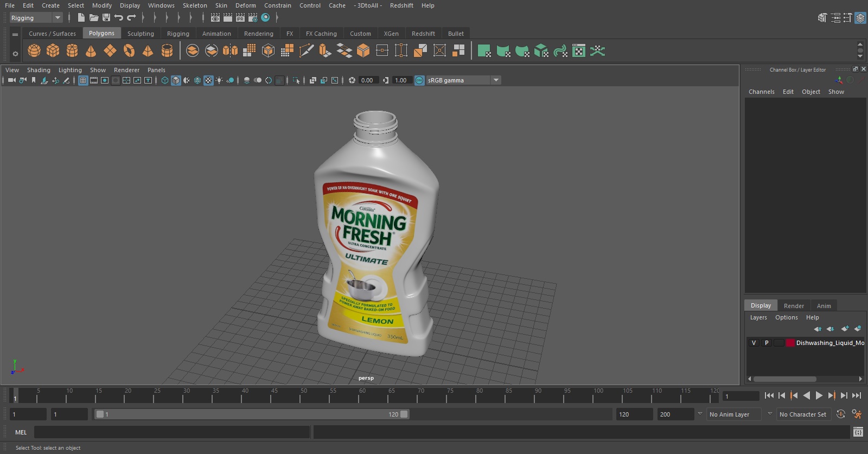
Task: Open the viewport Renderer menu
Action: [x=126, y=70]
